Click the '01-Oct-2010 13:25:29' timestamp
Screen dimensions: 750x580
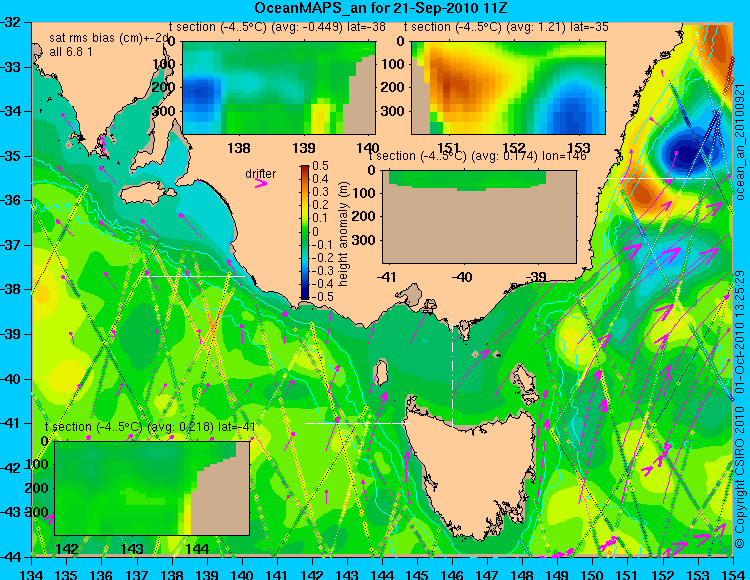pos(740,330)
